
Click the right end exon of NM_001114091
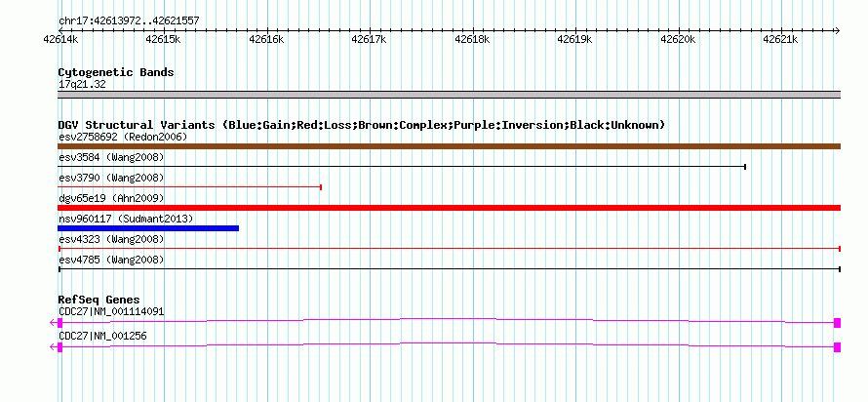click(x=838, y=323)
